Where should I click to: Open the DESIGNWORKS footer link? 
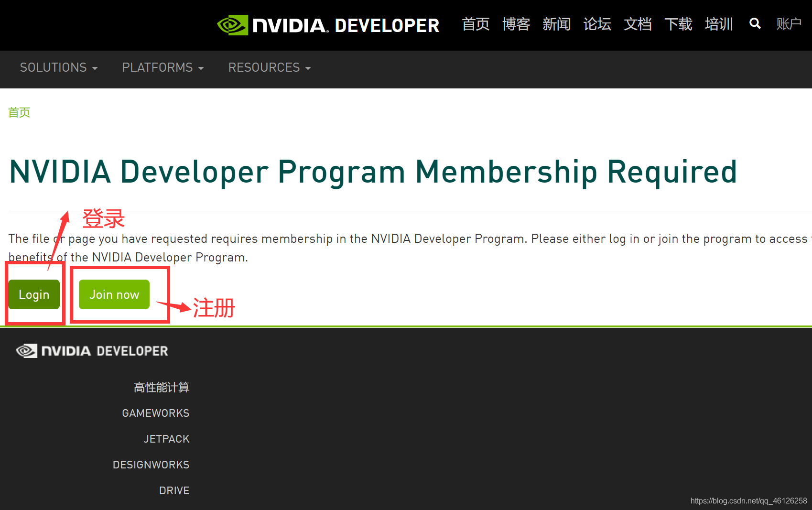point(151,465)
